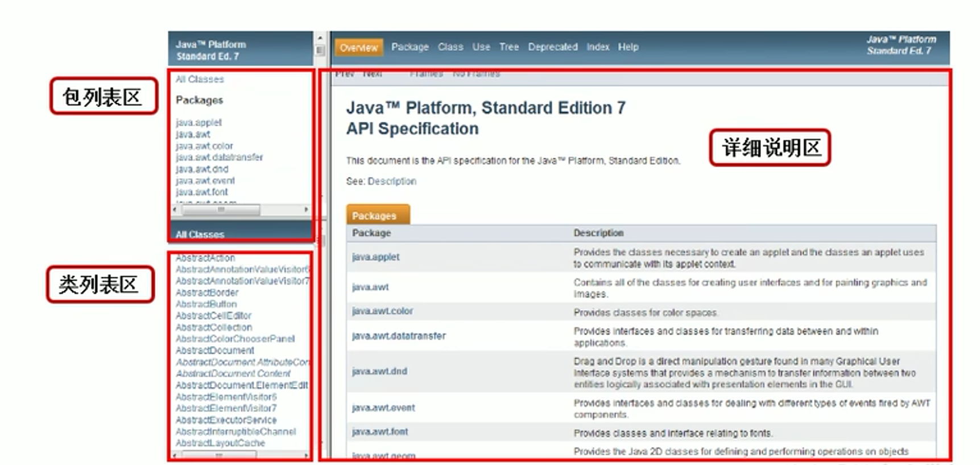Open java.awt.datatransfer in the Packages table
Screen dimensions: 980x465
click(399, 336)
